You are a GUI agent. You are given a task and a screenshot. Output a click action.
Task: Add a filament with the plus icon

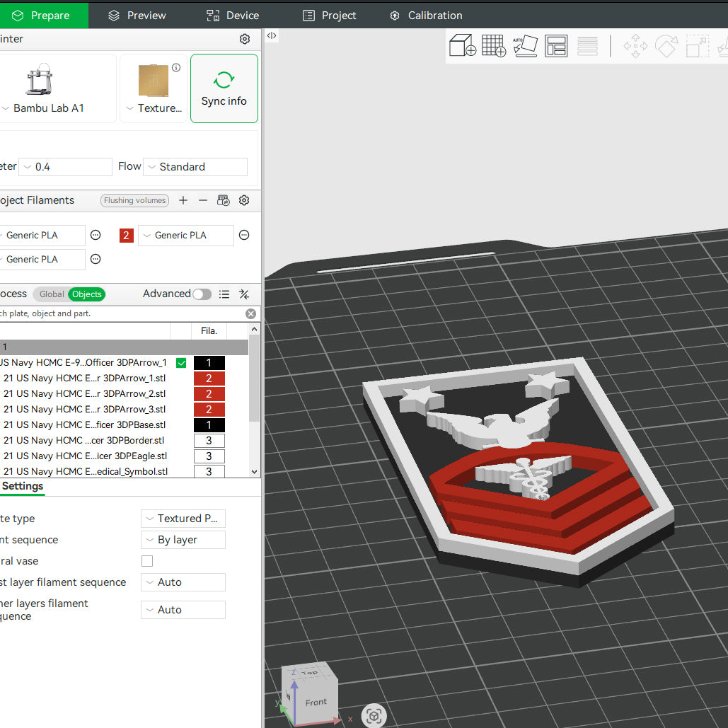pos(183,200)
